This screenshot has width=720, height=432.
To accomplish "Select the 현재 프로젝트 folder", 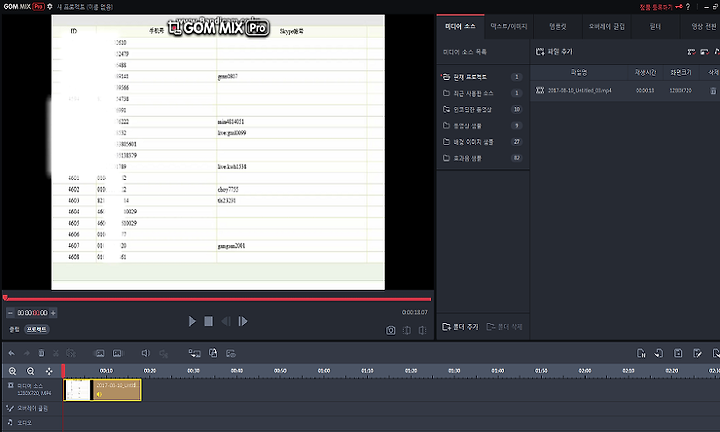I will (x=481, y=77).
